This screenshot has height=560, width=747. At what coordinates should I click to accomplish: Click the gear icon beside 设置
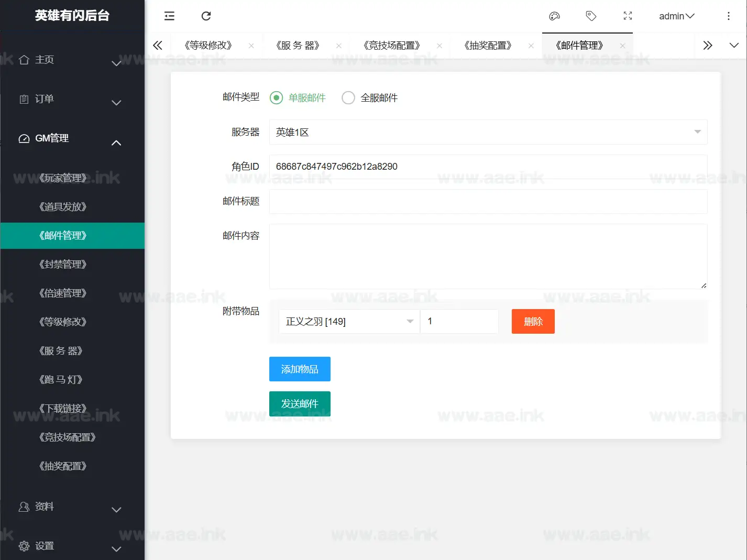coord(24,546)
